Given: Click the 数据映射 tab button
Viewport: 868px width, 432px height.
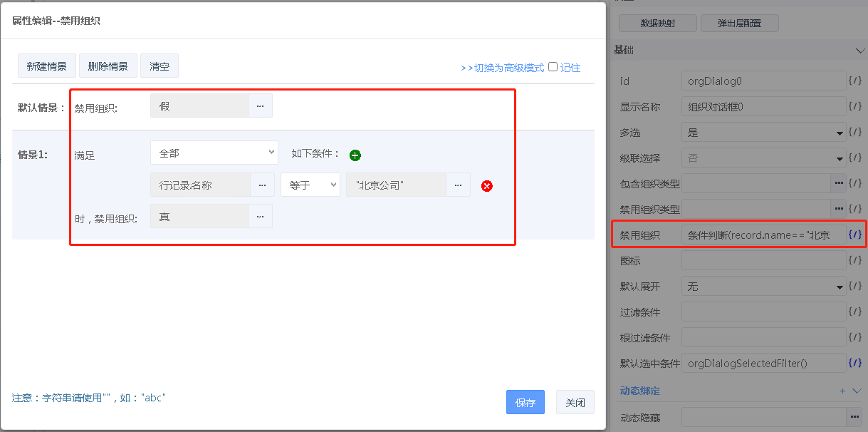Looking at the screenshot, I should pos(657,24).
